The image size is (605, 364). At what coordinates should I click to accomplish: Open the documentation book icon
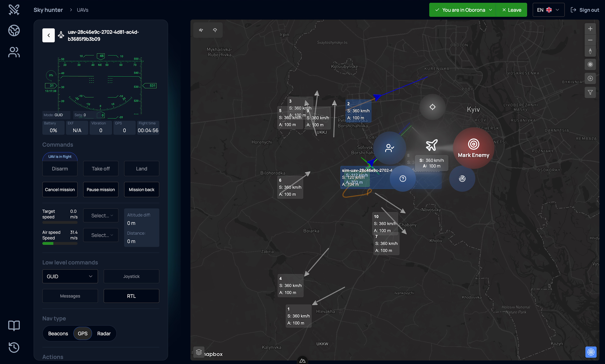(x=14, y=326)
